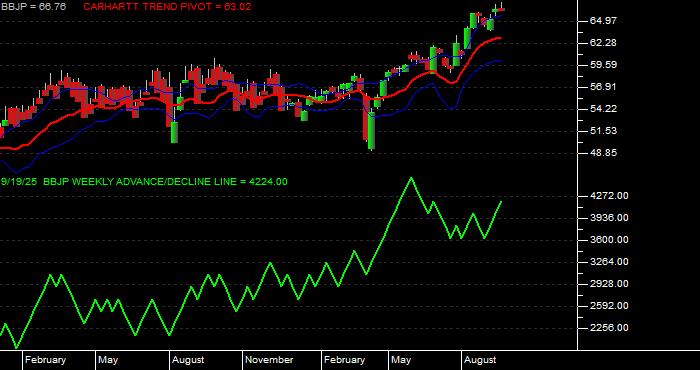Click the 2592.00 axis value

[608, 306]
